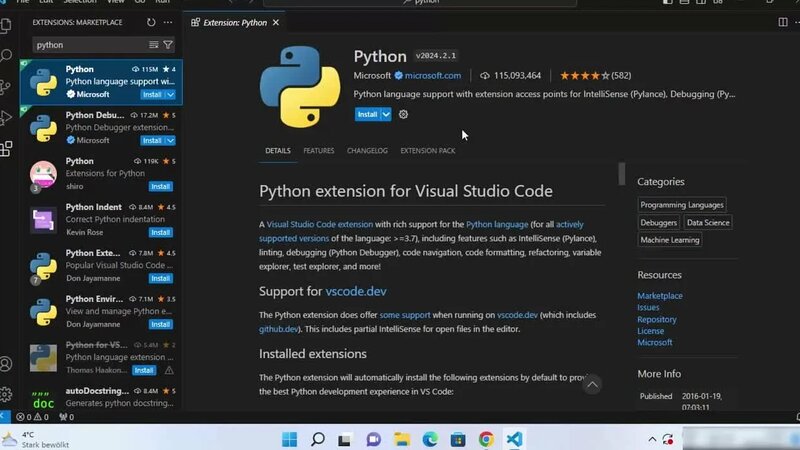800x450 pixels.
Task: Open Visual Studio Code extension link
Action: [x=320, y=224]
